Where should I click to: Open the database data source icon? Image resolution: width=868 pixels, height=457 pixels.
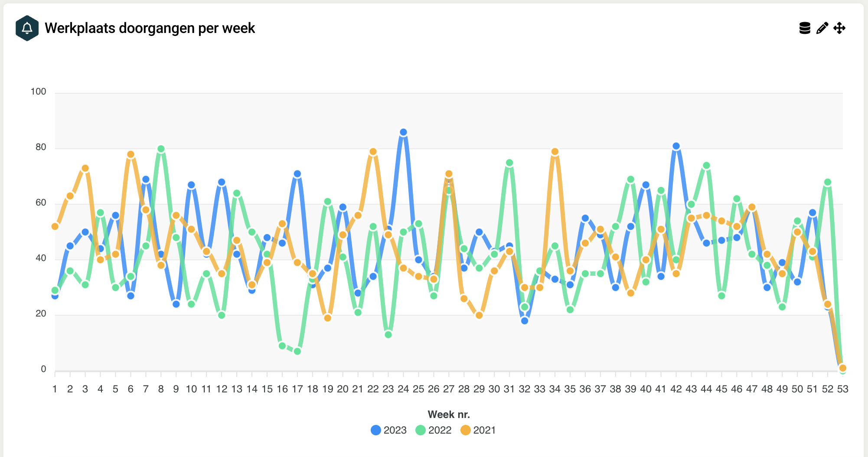click(x=805, y=28)
